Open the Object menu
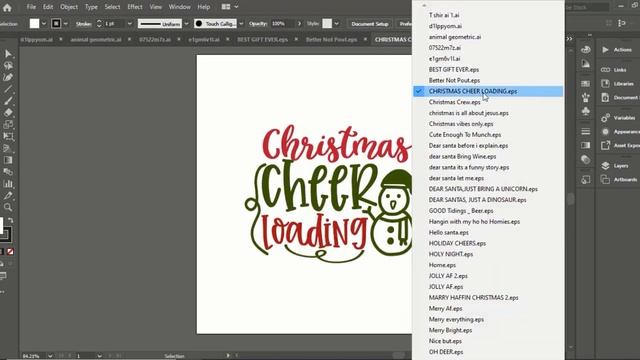Screen dimensions: 640x360 pyautogui.click(x=69, y=7)
